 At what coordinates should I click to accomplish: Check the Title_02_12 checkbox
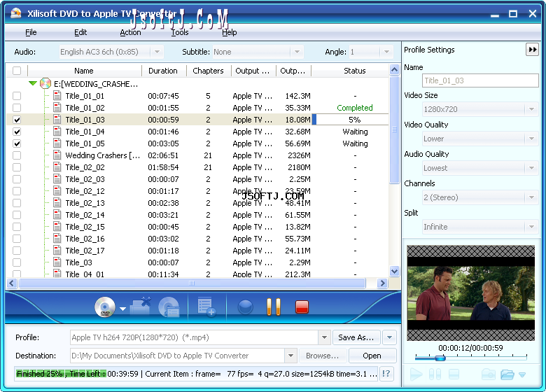(x=17, y=191)
